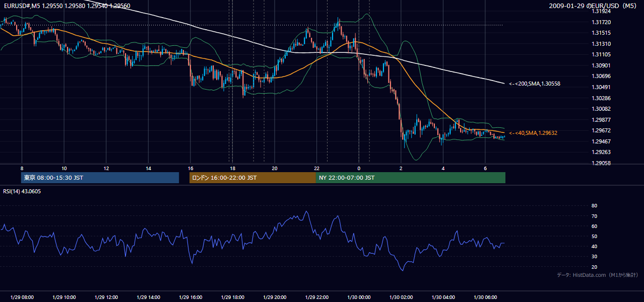Click price axis value 1.29467
644x302 pixels.
[602, 141]
